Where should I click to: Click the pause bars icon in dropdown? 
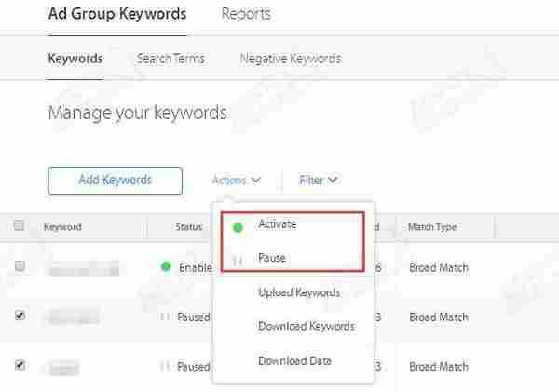pos(238,260)
